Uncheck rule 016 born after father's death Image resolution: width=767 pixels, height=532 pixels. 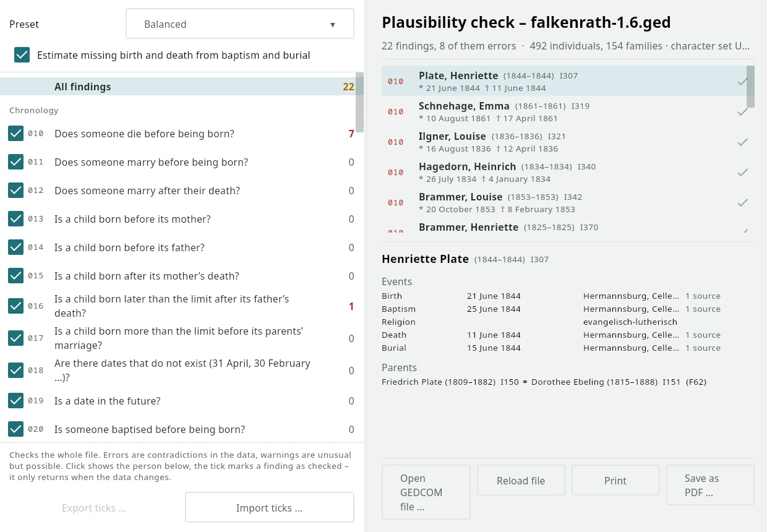coord(16,306)
